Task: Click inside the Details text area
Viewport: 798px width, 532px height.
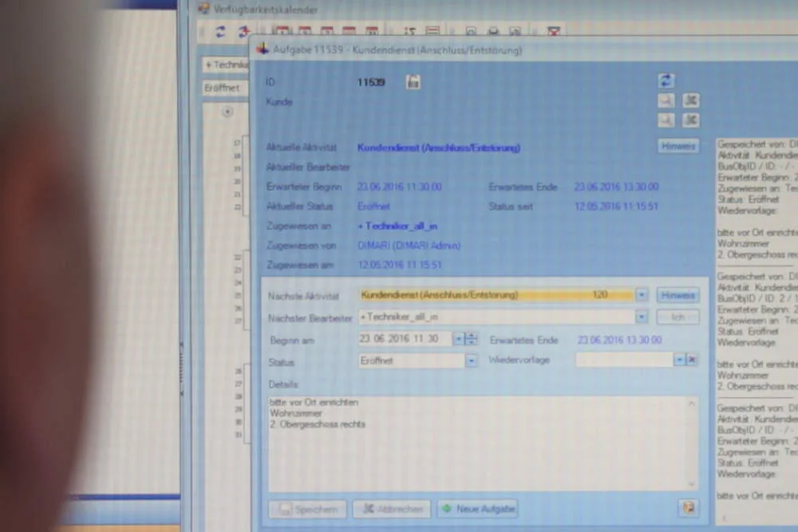Action: 484,443
